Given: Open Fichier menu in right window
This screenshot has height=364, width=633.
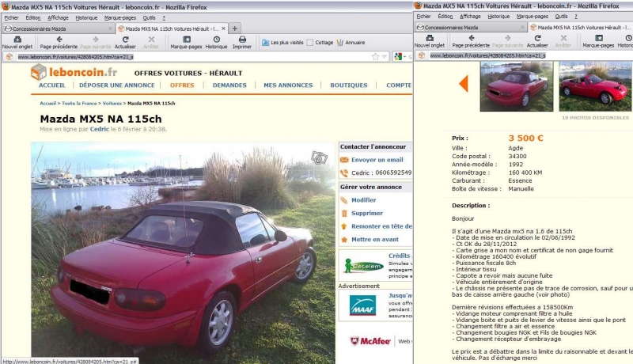Looking at the screenshot, I should pyautogui.click(x=423, y=17).
